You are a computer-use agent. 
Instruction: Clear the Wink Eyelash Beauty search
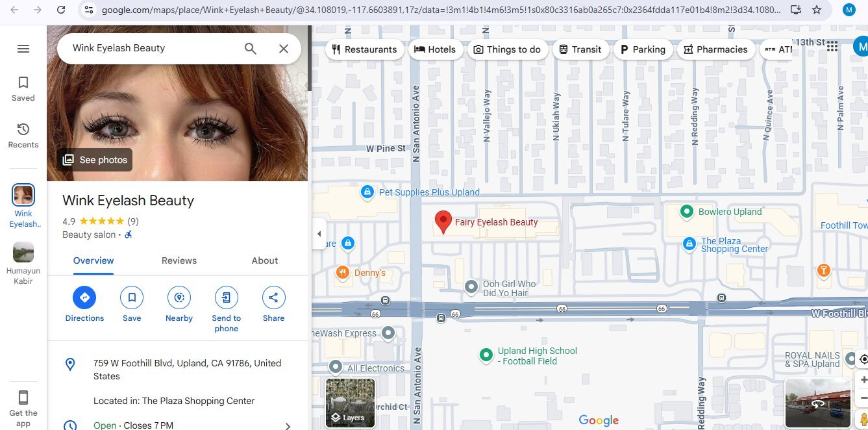pos(284,49)
